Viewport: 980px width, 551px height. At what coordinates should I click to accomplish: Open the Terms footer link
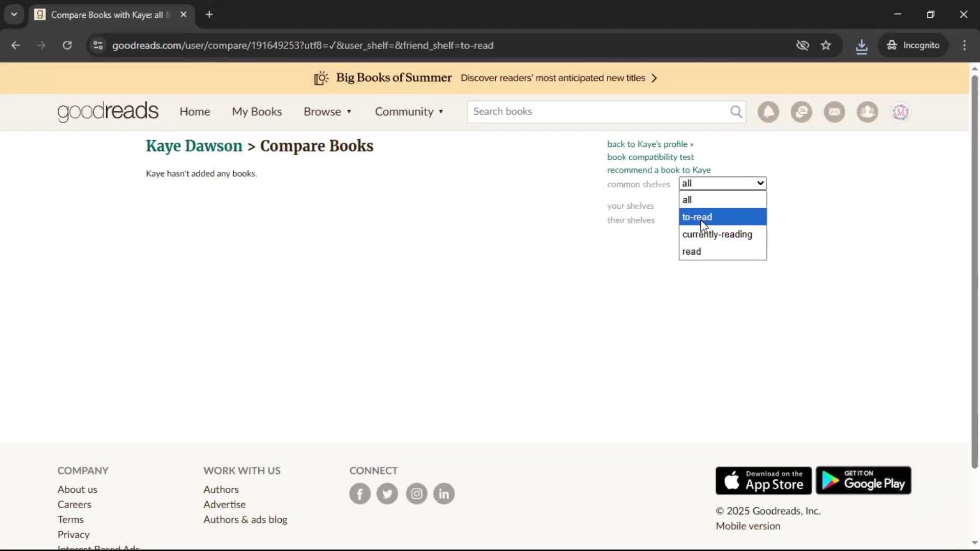[70, 519]
